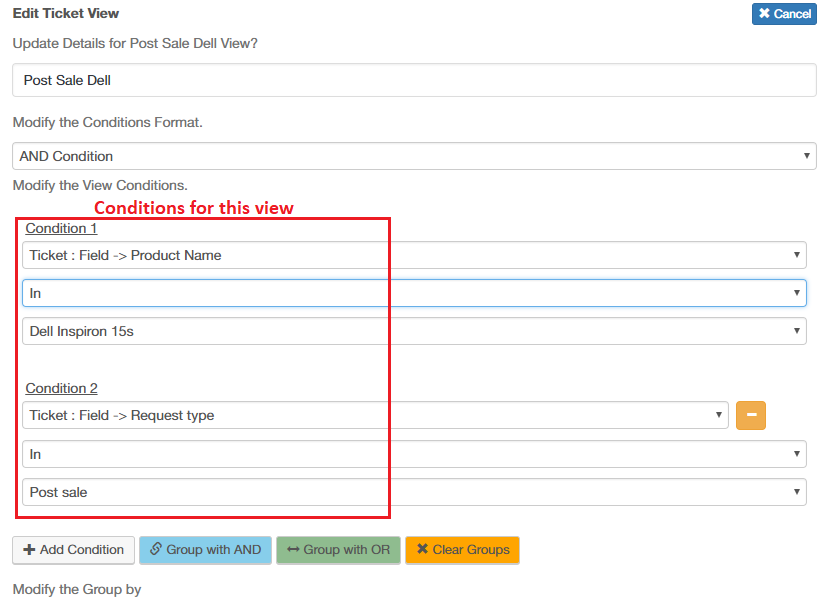This screenshot has width=834, height=602.
Task: Click 'Modify the View Conditions.' label
Action: tap(100, 185)
